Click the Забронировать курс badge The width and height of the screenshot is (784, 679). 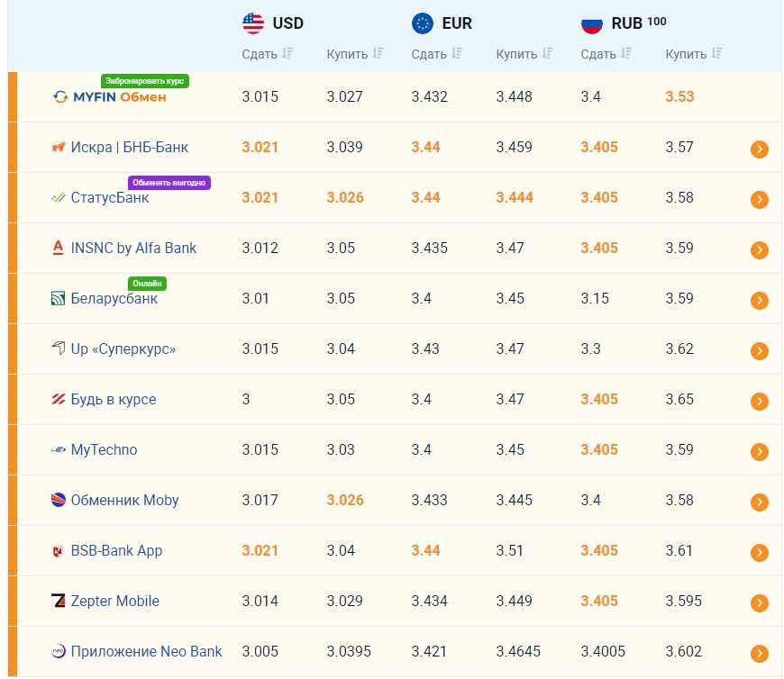(x=144, y=81)
